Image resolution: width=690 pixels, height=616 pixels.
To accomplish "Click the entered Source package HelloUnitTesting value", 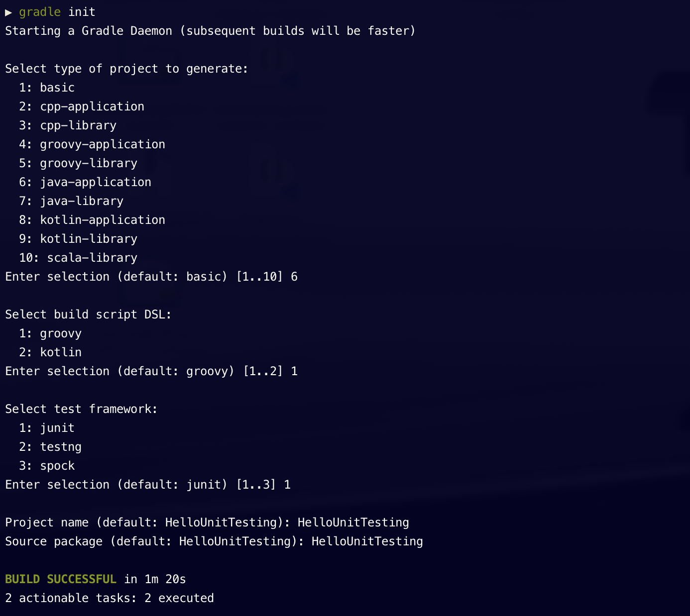I will click(367, 541).
